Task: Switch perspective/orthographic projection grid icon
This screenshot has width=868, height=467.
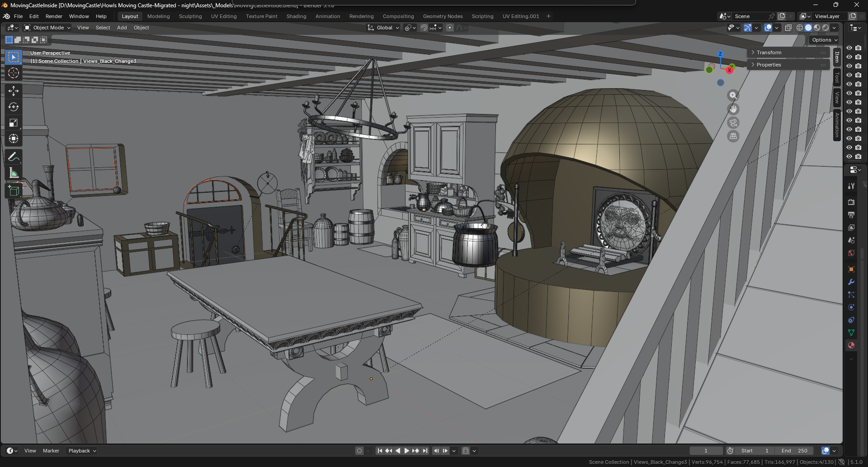Action: pyautogui.click(x=733, y=136)
